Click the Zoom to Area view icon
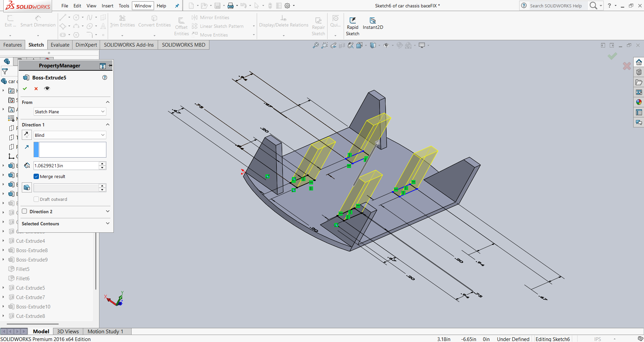 coord(324,45)
